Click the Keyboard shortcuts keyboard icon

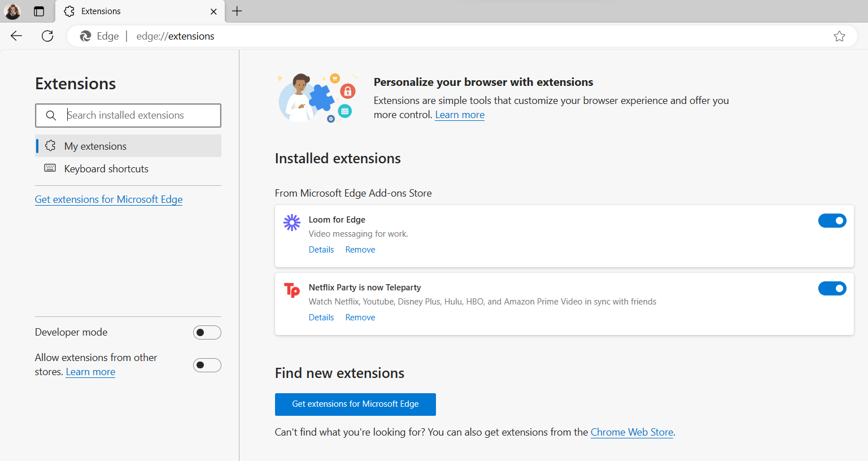(x=50, y=168)
